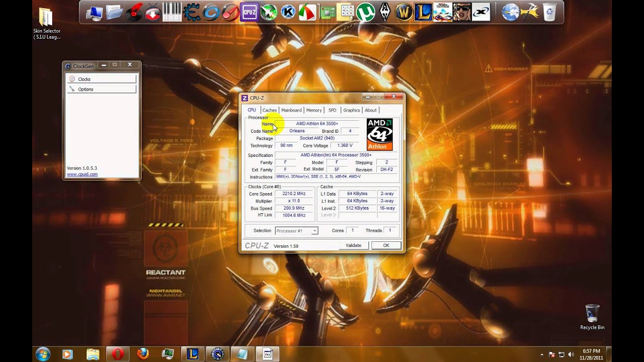Open Options in the ClockGen window
The width and height of the screenshot is (644, 362).
point(102,89)
